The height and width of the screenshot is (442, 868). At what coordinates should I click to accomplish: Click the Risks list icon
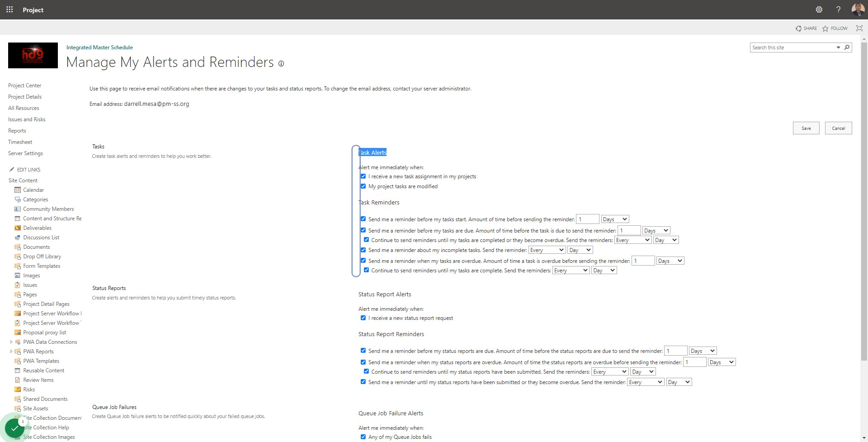[x=18, y=390]
